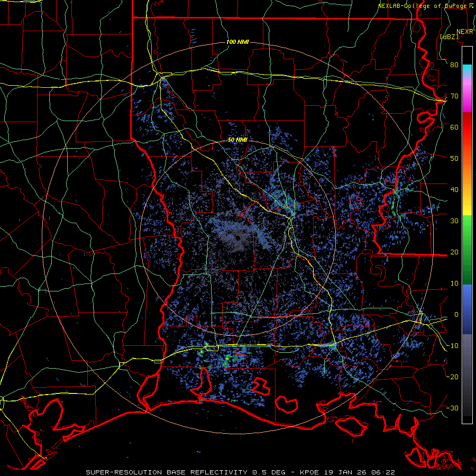This screenshot has height=476, width=476.
Task: Click the "50 NMI" range ring label
Action: pyautogui.click(x=237, y=140)
